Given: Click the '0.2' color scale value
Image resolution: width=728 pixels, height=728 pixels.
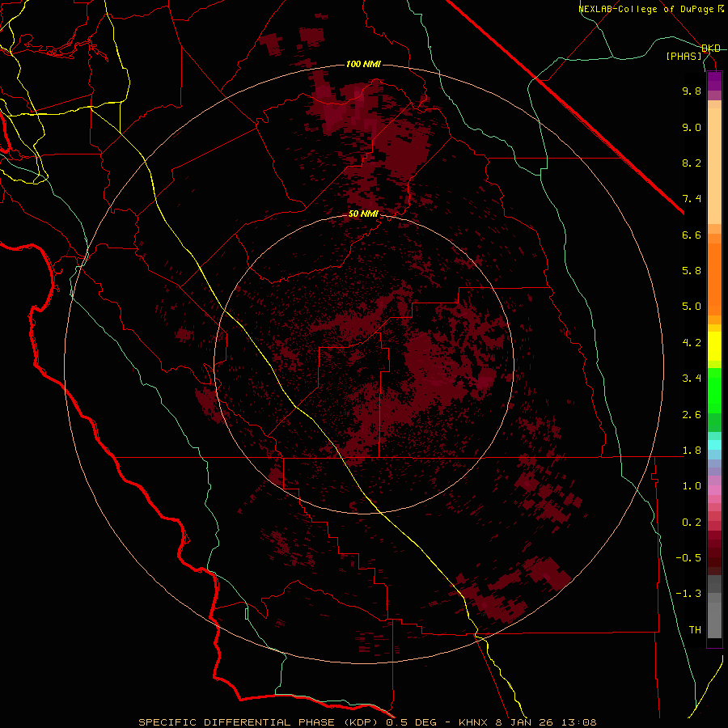Looking at the screenshot, I should click(x=692, y=523).
